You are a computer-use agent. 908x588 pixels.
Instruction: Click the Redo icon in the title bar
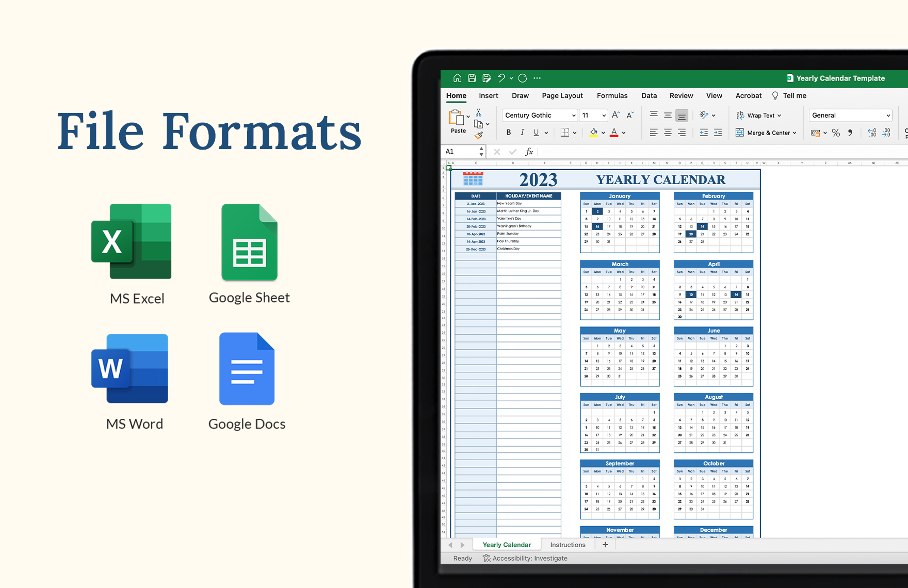(522, 78)
